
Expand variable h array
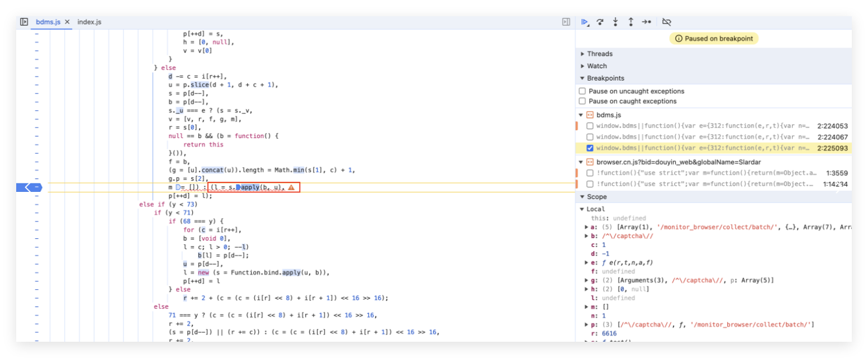pos(587,289)
